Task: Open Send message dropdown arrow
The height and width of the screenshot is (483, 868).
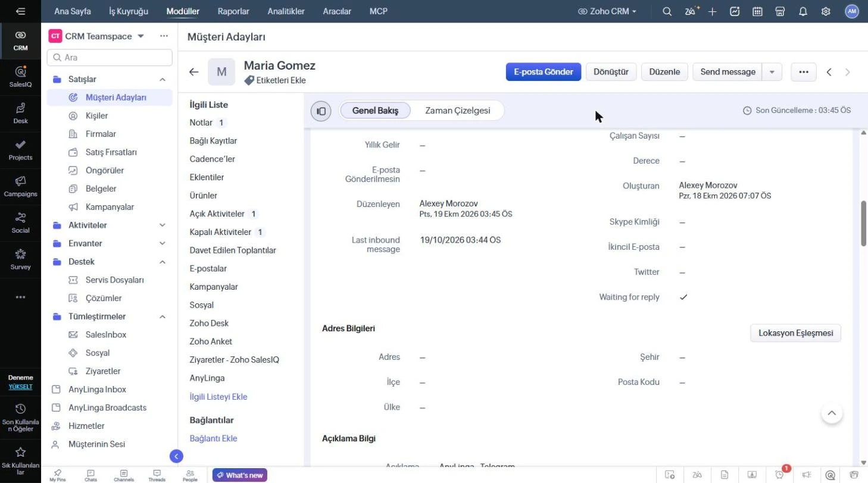Action: tap(772, 72)
